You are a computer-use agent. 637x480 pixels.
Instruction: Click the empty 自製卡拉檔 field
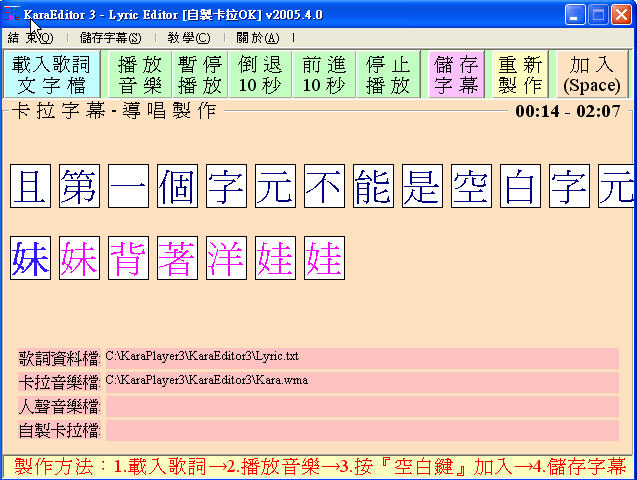pos(362,430)
